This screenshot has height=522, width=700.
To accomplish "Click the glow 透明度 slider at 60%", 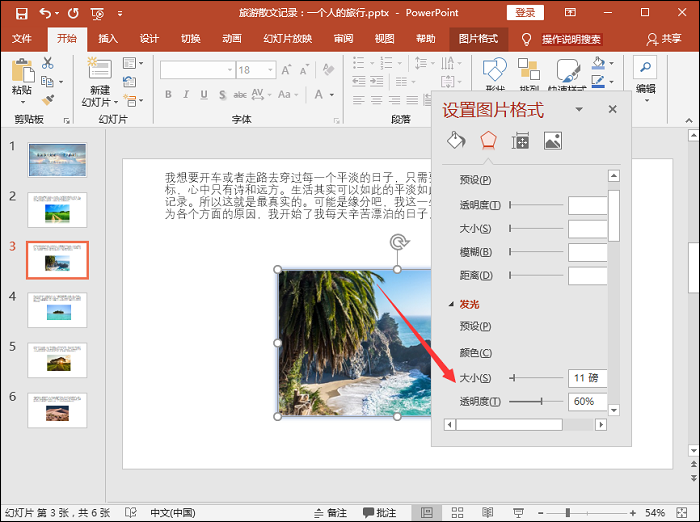I will [541, 401].
